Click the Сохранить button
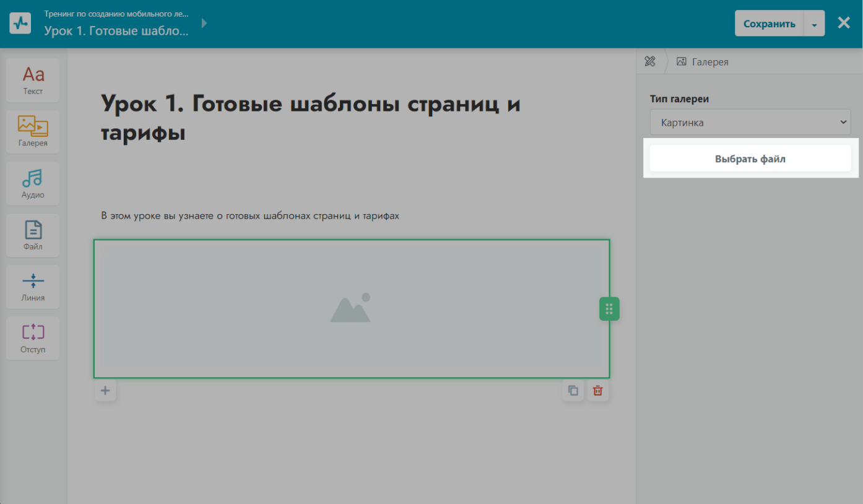The height and width of the screenshot is (504, 863). coord(769,24)
